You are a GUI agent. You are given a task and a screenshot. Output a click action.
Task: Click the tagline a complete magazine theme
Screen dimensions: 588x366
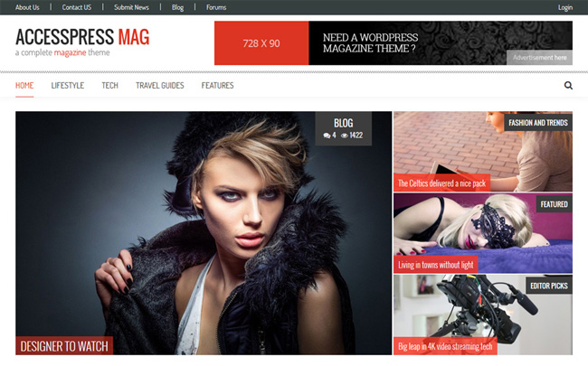62,52
